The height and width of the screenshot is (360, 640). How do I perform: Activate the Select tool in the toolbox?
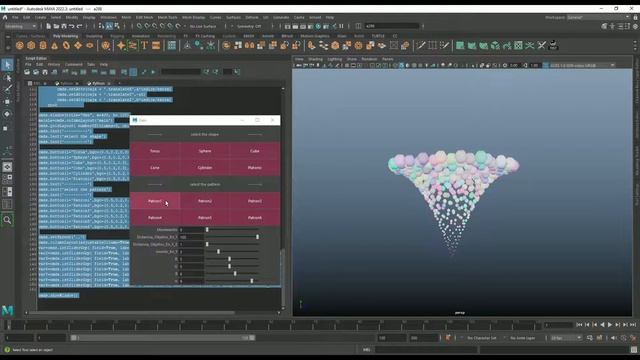7,64
